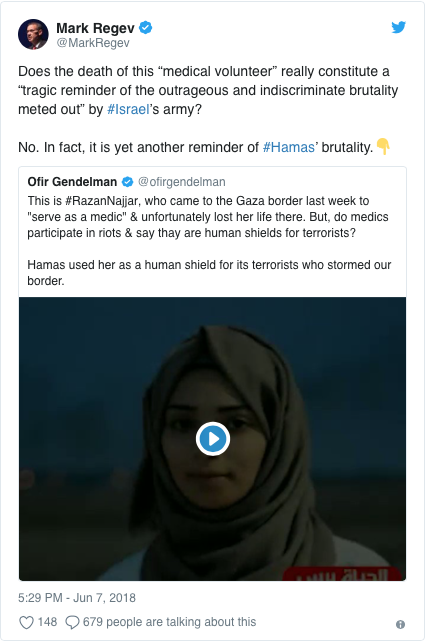Open Ofir Gendelman's quoted profile name
426x641 pixels.
72,182
